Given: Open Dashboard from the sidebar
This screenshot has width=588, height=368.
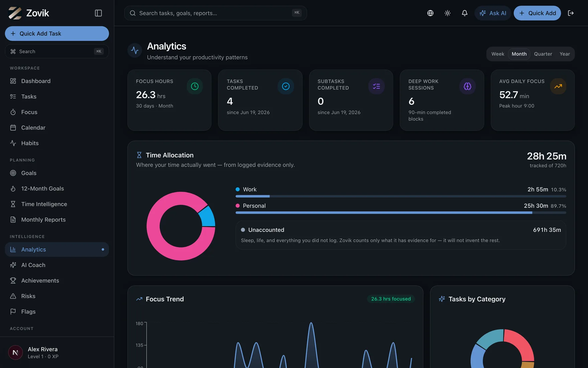Looking at the screenshot, I should click(x=57, y=81).
